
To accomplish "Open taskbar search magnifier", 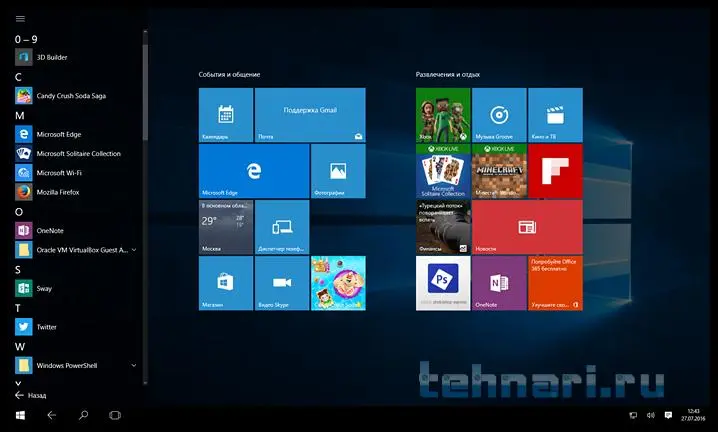I will point(83,415).
